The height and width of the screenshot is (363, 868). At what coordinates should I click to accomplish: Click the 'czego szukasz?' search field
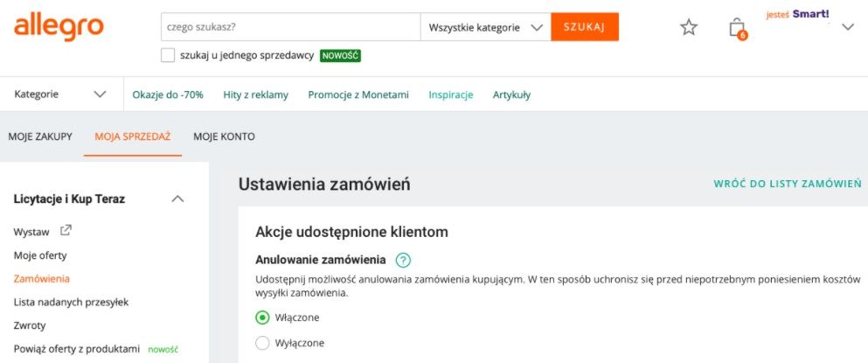coord(290,27)
